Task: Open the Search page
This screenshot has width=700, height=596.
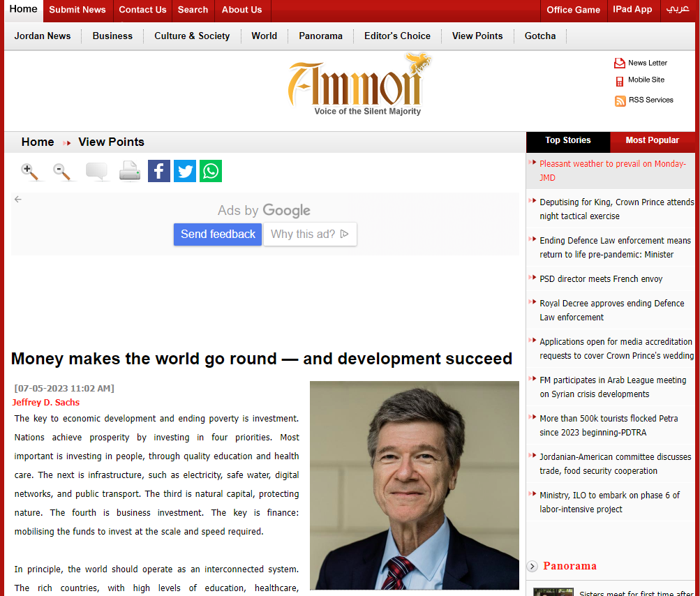Action: click(193, 10)
